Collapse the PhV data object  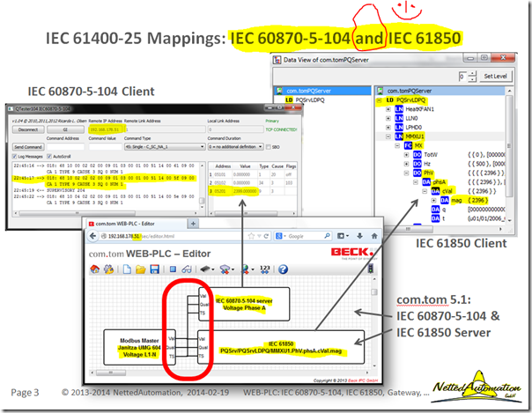tap(406, 173)
